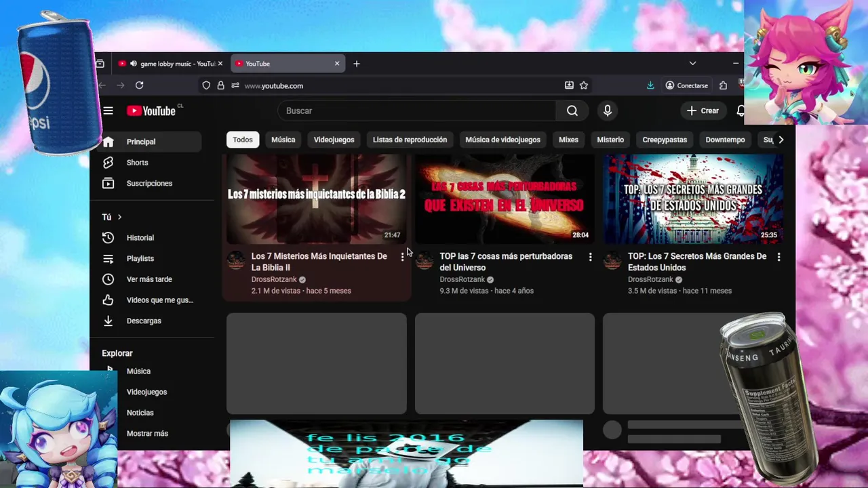Click DrossRotzank channel under Universo video
This screenshot has height=488, width=868.
[462, 279]
